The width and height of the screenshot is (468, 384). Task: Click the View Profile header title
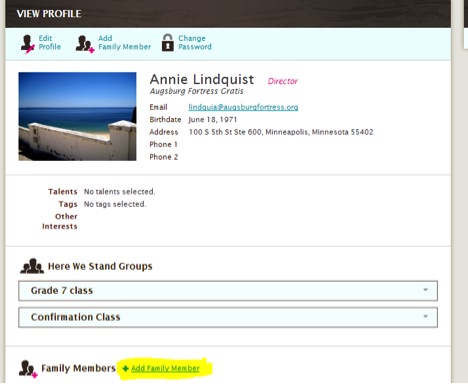tap(49, 14)
